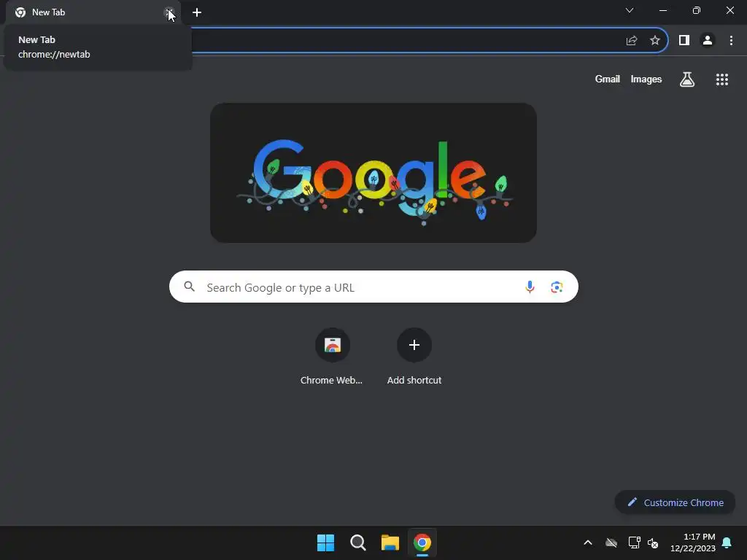This screenshot has height=560, width=747.
Task: Open clock showing 1:17 PM
Action: tap(693, 542)
